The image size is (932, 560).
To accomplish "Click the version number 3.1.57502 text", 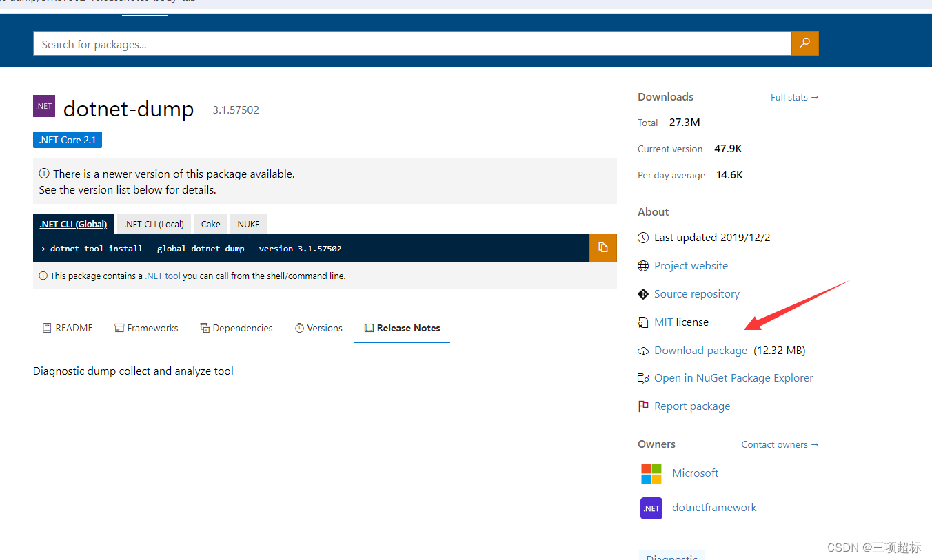I will [x=236, y=110].
